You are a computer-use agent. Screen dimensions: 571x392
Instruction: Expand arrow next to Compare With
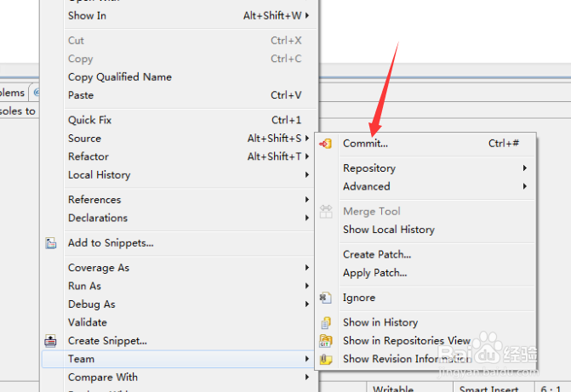click(x=307, y=378)
